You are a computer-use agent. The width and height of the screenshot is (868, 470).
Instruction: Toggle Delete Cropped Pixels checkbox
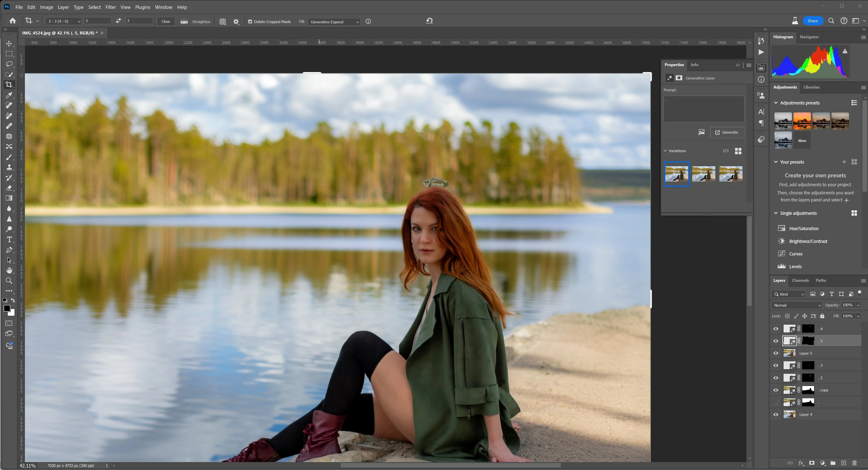(x=250, y=22)
